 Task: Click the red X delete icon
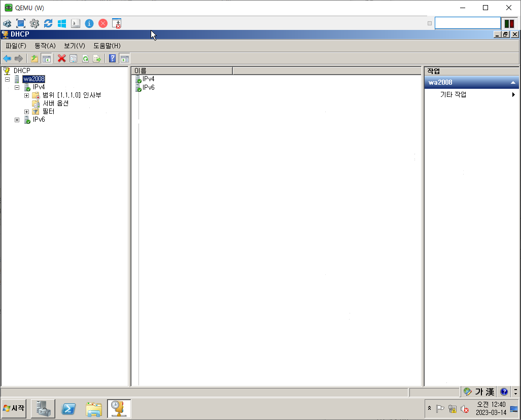pyautogui.click(x=61, y=59)
